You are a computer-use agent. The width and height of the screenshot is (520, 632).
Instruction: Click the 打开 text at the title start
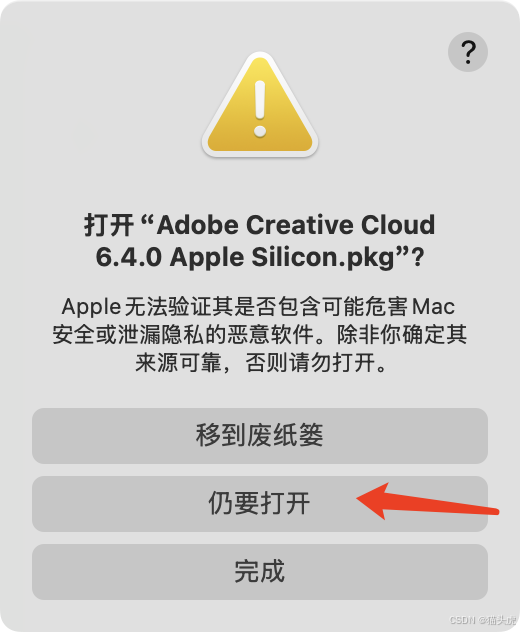tap(109, 225)
